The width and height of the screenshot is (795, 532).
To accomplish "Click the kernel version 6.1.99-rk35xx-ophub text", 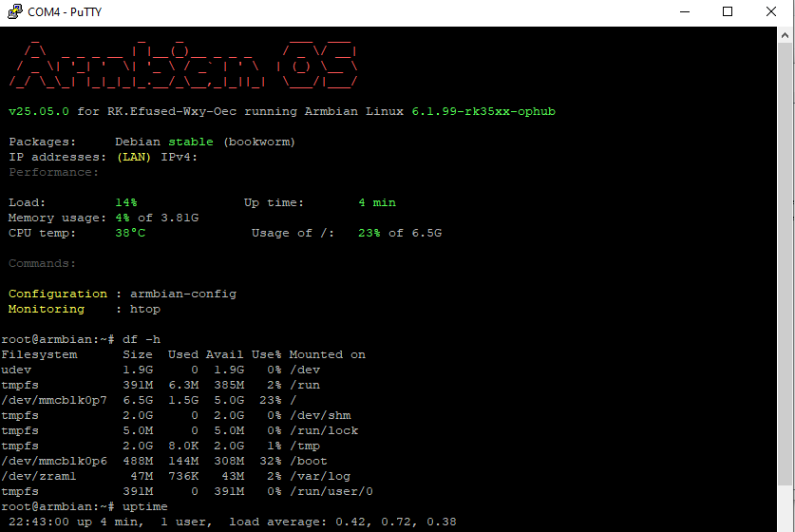I will tap(483, 111).
